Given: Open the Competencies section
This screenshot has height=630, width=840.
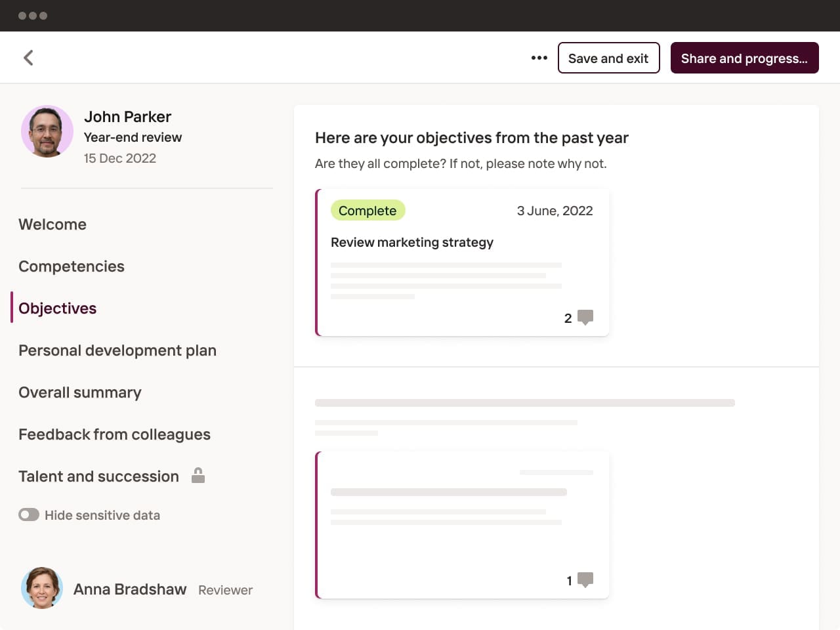Looking at the screenshot, I should pyautogui.click(x=72, y=266).
